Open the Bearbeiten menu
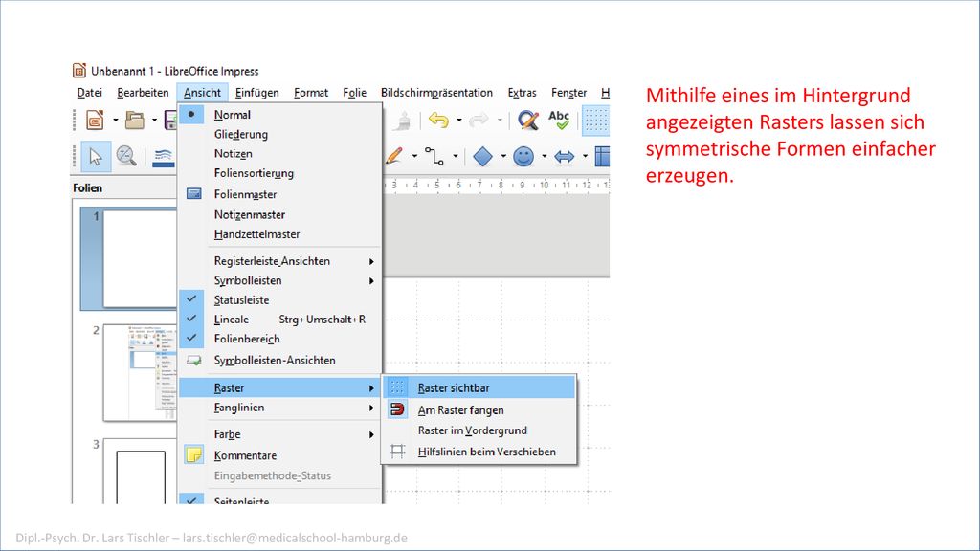This screenshot has height=551, width=980. pos(143,93)
